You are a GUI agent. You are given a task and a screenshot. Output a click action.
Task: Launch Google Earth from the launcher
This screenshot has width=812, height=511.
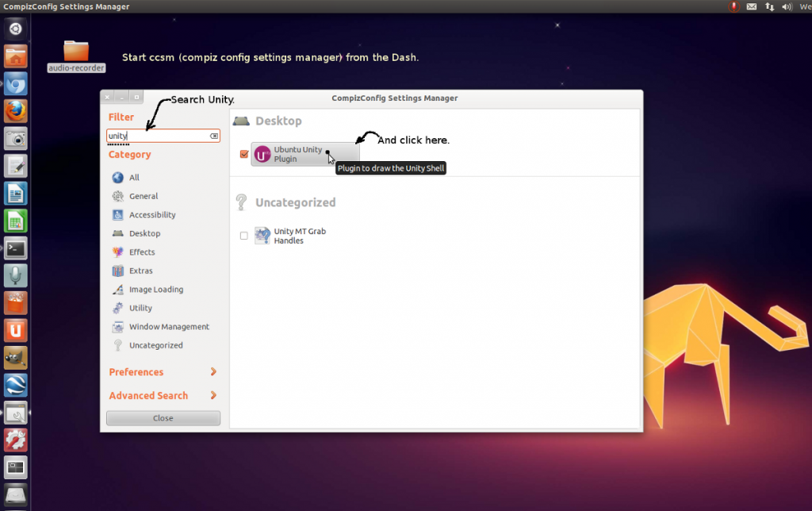(16, 386)
